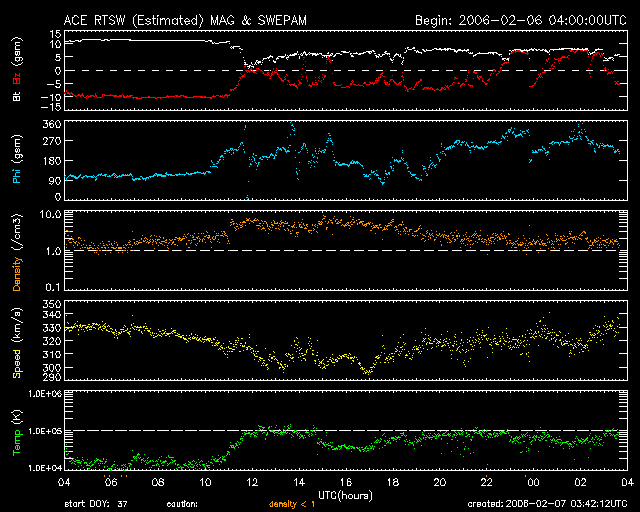640x512 pixels.
Task: Click the cyan 'Phi' axis label
Action: [x=17, y=175]
